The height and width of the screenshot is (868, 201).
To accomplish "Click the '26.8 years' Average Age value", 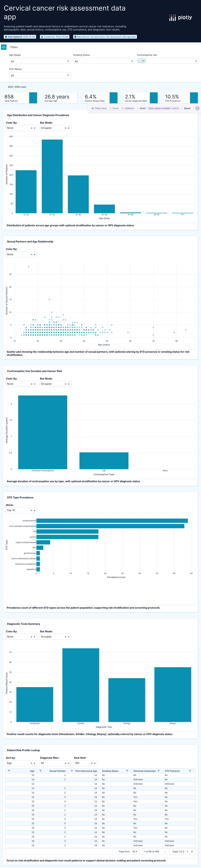I will click(57, 97).
